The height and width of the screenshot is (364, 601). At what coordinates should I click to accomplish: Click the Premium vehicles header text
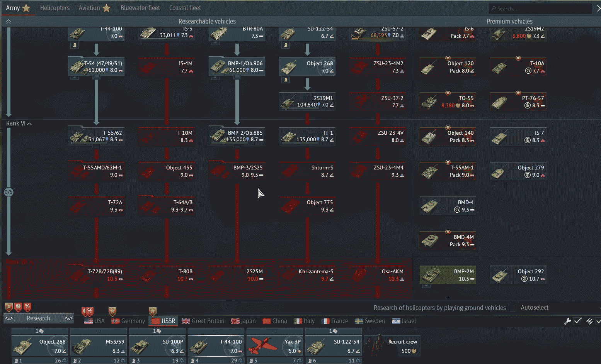pyautogui.click(x=509, y=22)
